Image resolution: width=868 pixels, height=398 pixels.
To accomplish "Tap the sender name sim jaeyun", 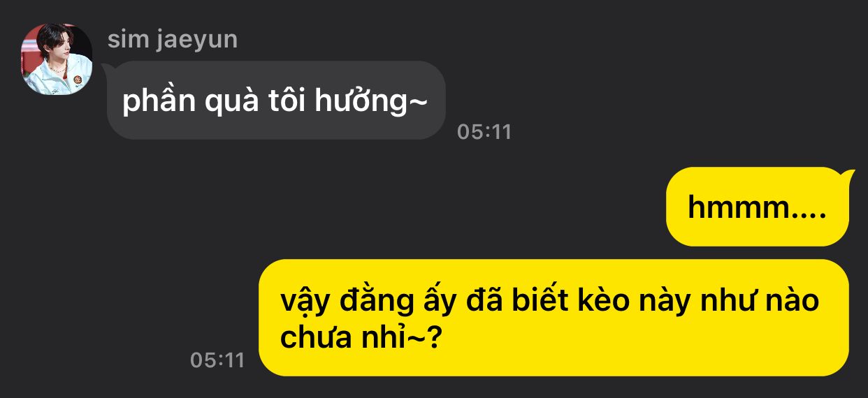I will tap(173, 39).
